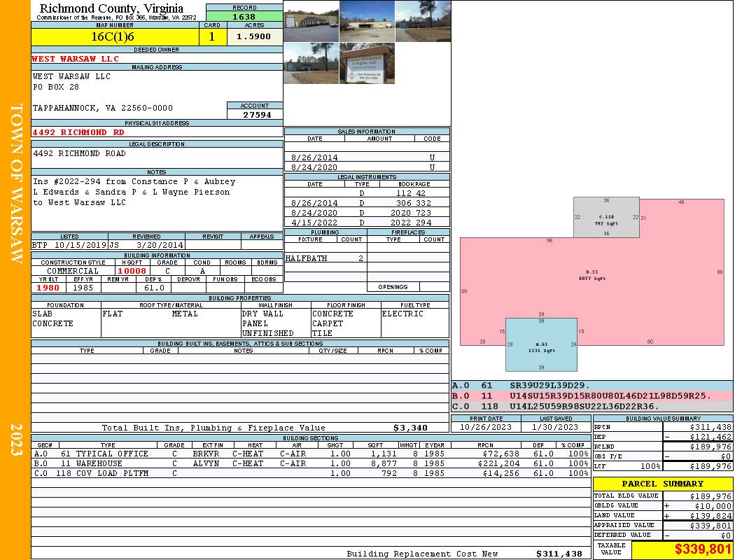Click the LAND VALUE amount $139,824
This screenshot has height=560, width=735.
[x=710, y=516]
